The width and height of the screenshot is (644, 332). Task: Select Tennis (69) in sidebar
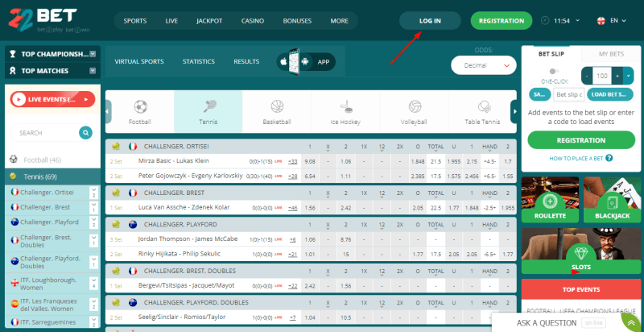tap(52, 176)
